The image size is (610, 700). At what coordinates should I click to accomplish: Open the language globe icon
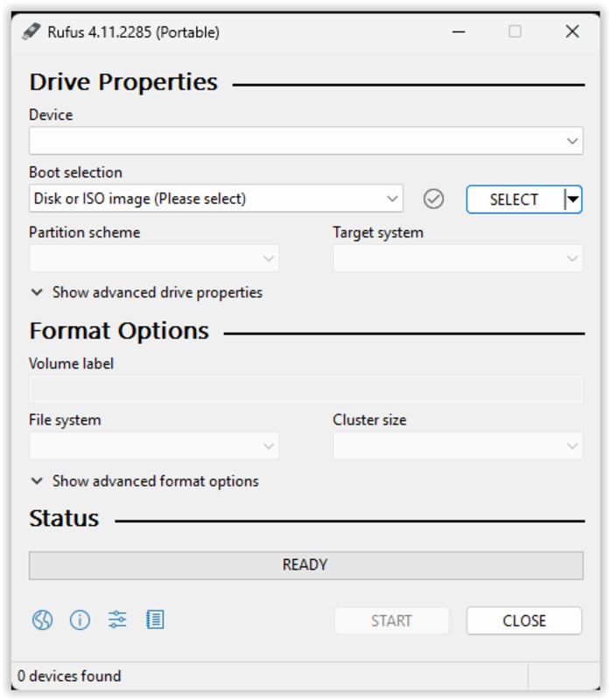(42, 620)
